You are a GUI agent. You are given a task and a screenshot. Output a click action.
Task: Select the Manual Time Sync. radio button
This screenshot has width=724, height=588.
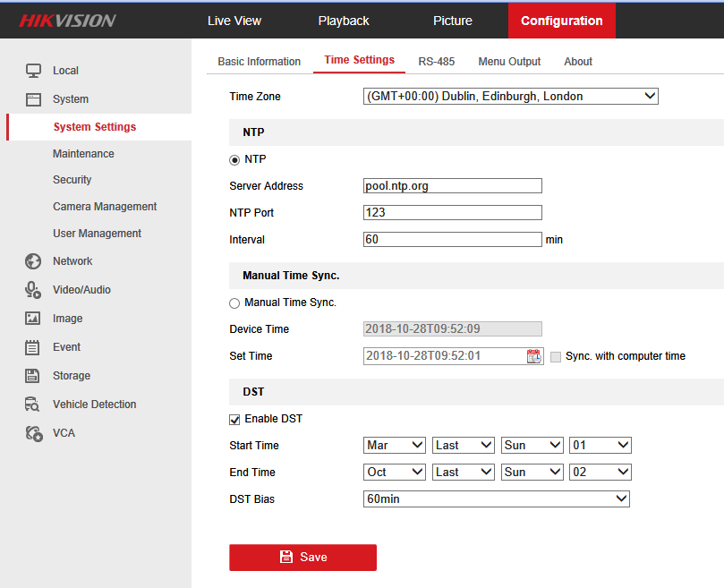click(235, 303)
